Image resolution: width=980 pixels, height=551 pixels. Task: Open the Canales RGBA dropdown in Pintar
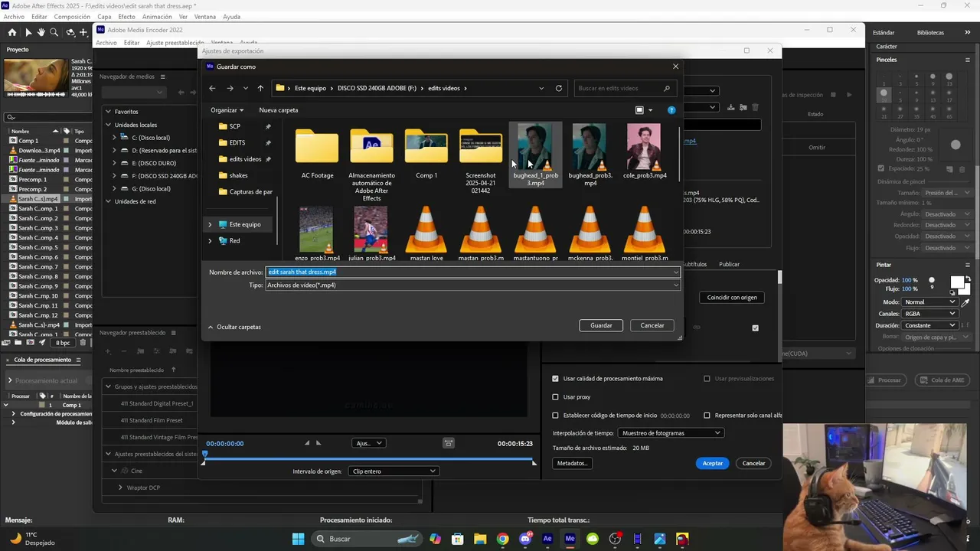(x=929, y=313)
